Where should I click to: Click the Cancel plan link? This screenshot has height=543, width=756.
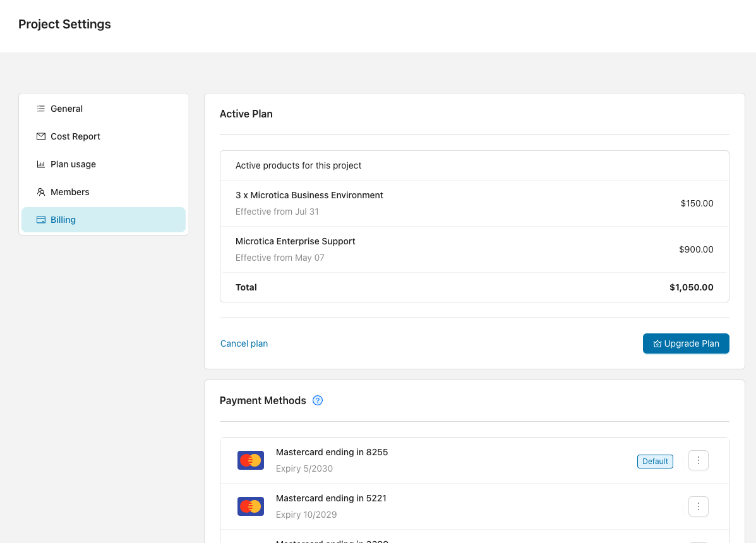(x=244, y=343)
